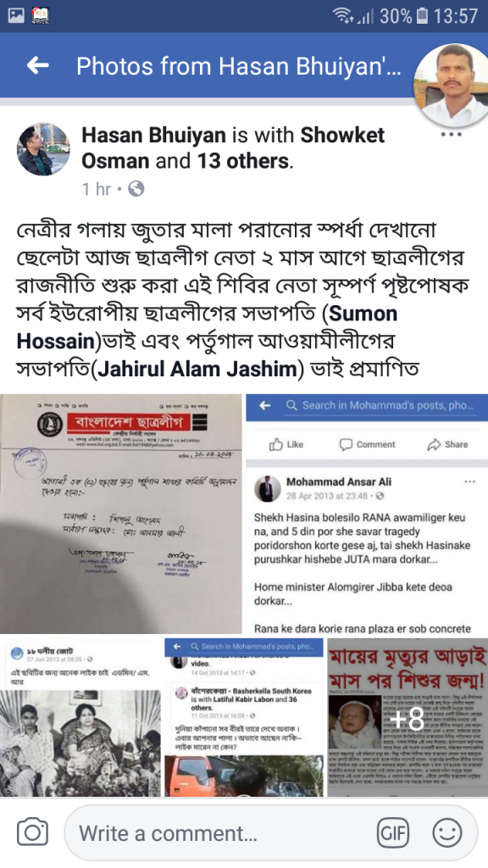Open the tagged Jahirul Alam Jashim link
Screen dimensions: 488x868
(197, 368)
